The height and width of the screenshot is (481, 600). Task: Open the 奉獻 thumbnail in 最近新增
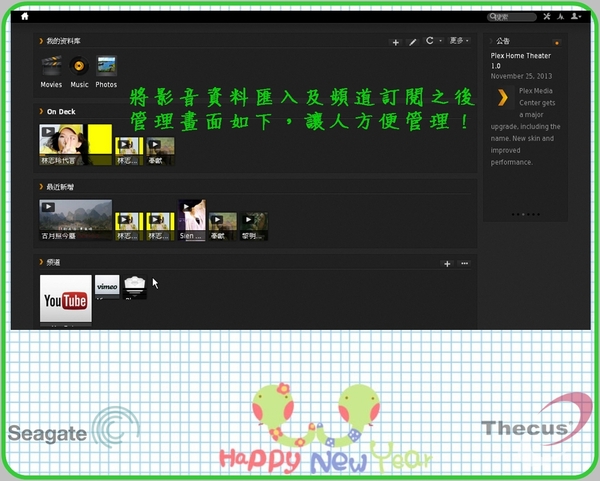click(x=223, y=226)
